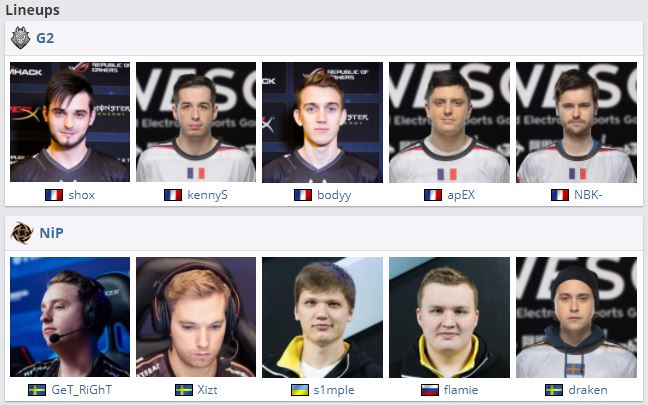The image size is (648, 405).
Task: Click the Swedish flag beside draken
Action: coord(554,390)
